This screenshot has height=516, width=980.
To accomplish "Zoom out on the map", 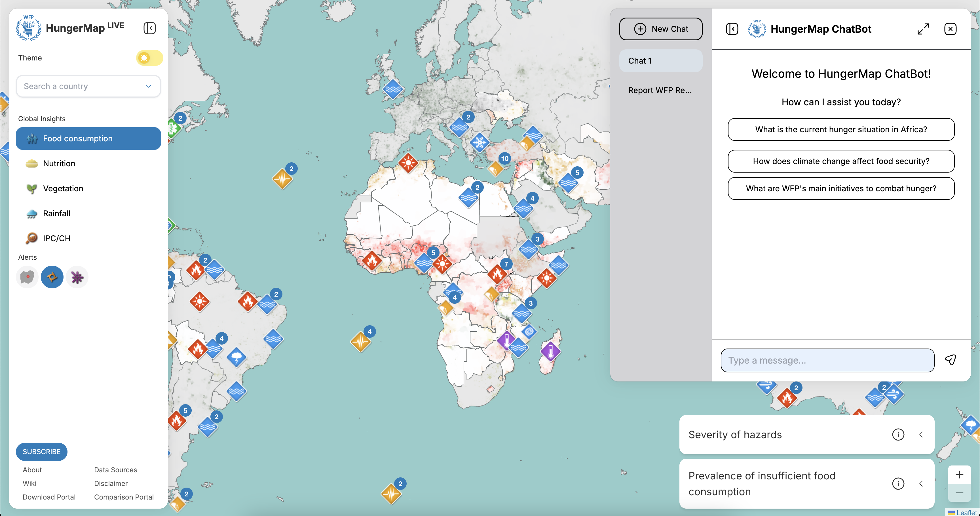I will [960, 493].
